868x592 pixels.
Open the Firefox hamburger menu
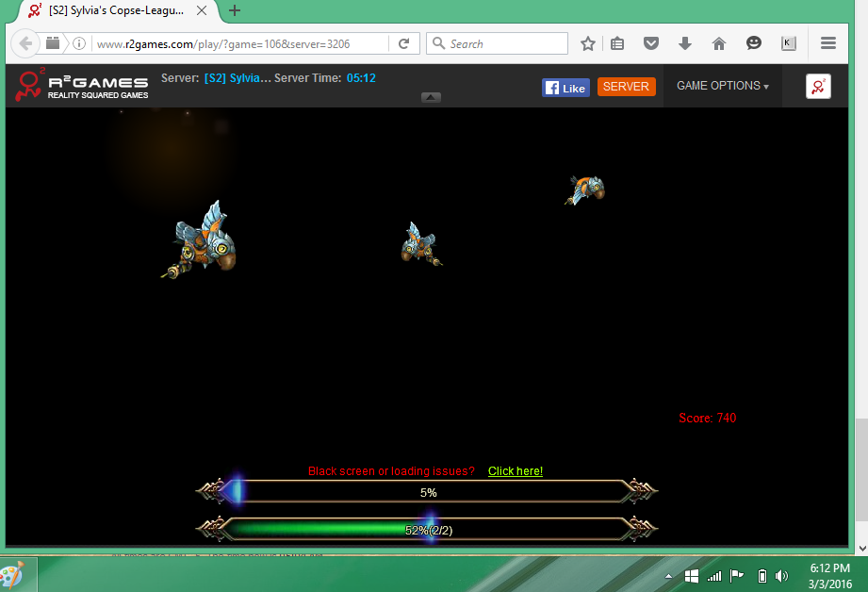[828, 43]
